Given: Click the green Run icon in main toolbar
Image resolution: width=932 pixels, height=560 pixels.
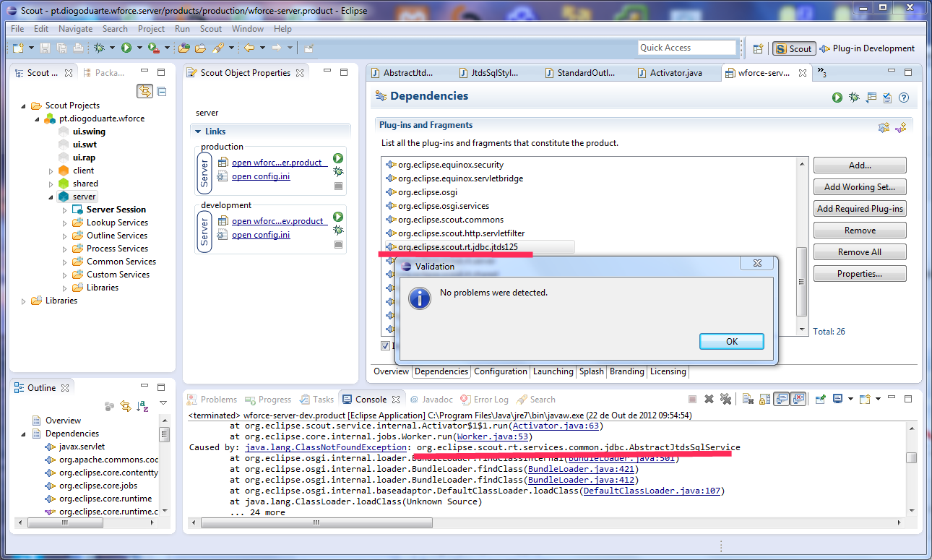Looking at the screenshot, I should (126, 48).
